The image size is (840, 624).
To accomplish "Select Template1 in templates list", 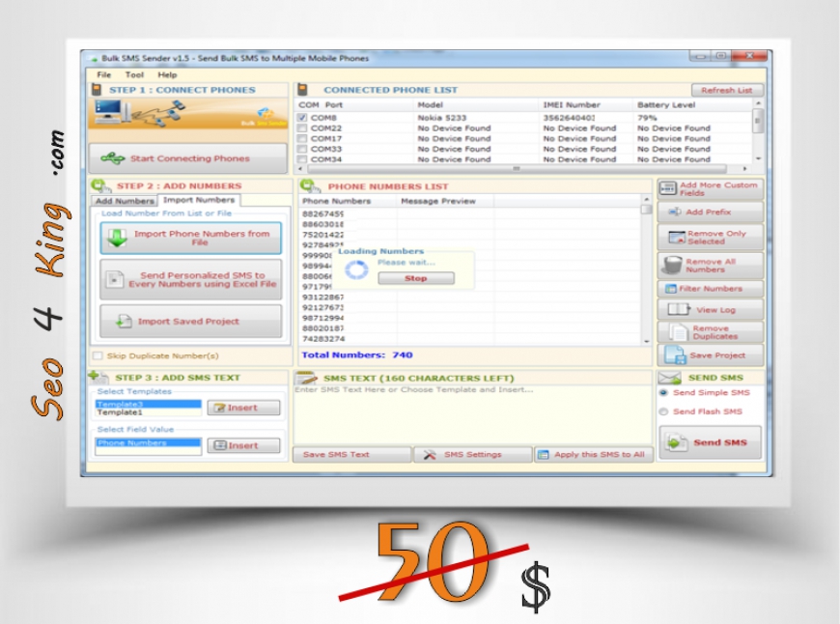I will 149,412.
